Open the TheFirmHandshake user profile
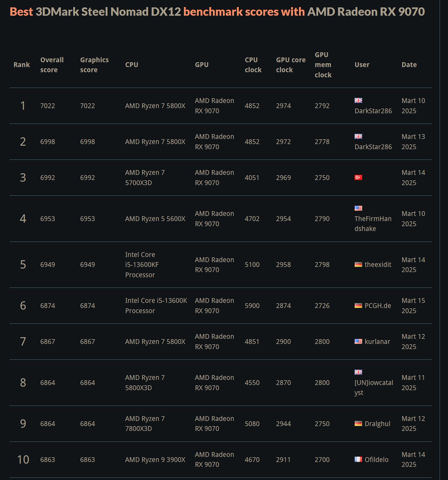 [x=373, y=224]
